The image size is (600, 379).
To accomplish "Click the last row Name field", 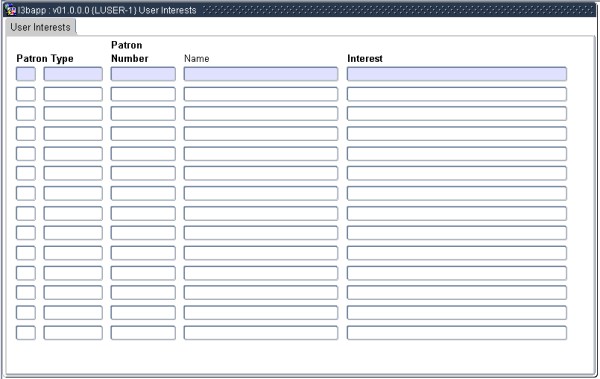I will tap(261, 333).
